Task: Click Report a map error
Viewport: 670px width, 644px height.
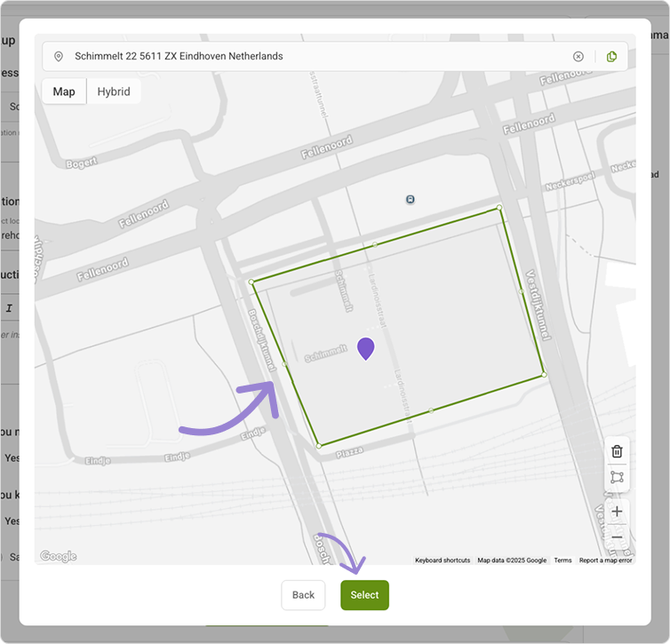Action: (605, 561)
